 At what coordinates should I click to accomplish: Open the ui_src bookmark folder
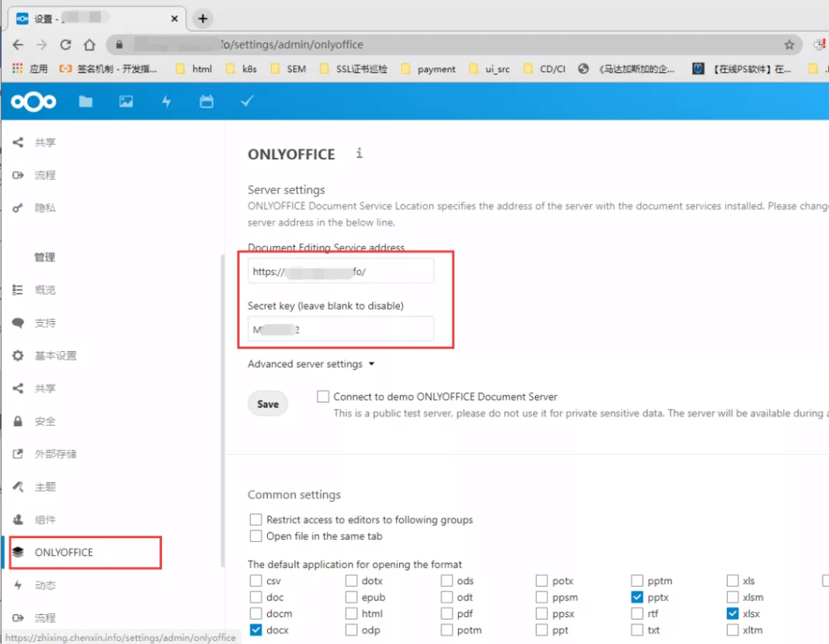490,69
